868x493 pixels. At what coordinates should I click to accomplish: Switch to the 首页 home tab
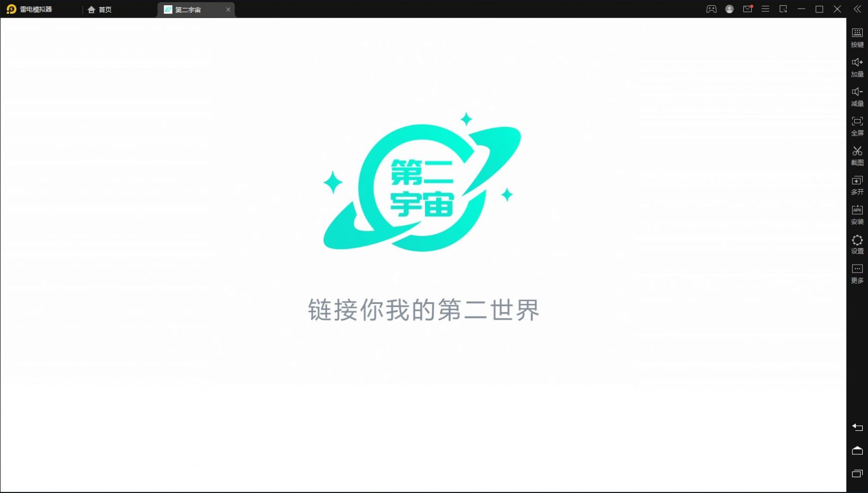[99, 9]
